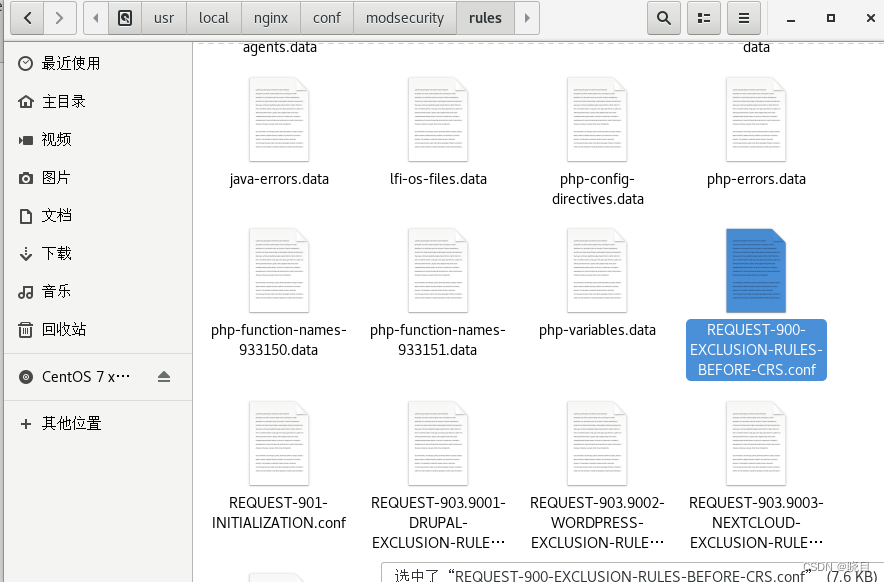Image resolution: width=884 pixels, height=582 pixels.
Task: Select the REQUEST-901-INITIALIZATION.conf file icon
Action: pos(279,444)
